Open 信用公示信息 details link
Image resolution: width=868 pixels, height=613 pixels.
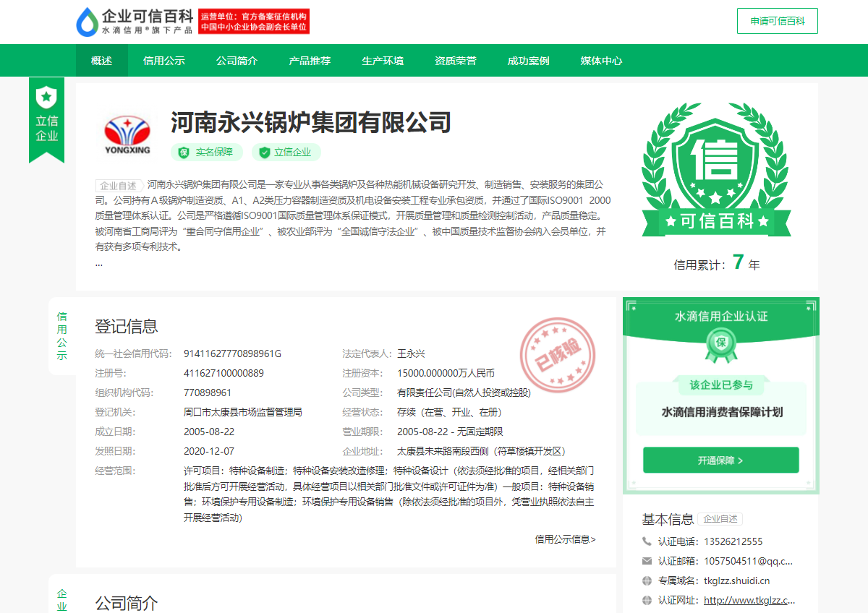point(565,539)
